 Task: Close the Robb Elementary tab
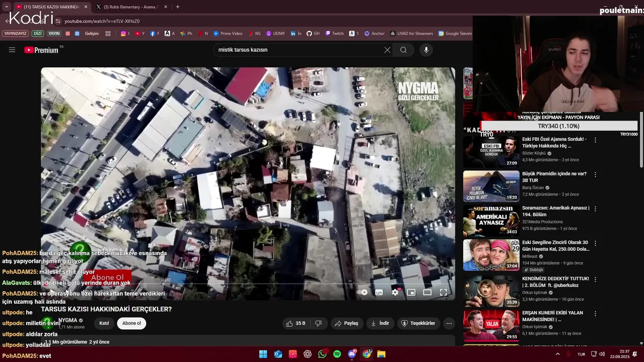coord(166,7)
